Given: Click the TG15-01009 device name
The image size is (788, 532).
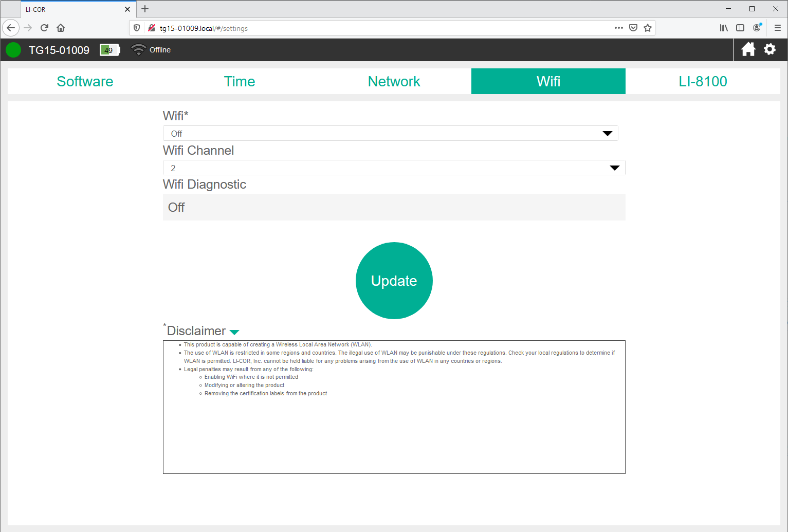Looking at the screenshot, I should (x=59, y=50).
